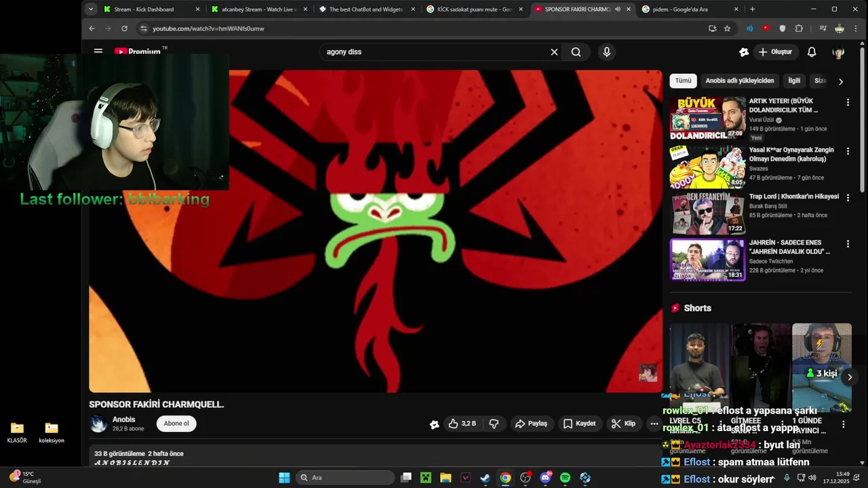Dislike the video with thumbs-down

coord(494,424)
